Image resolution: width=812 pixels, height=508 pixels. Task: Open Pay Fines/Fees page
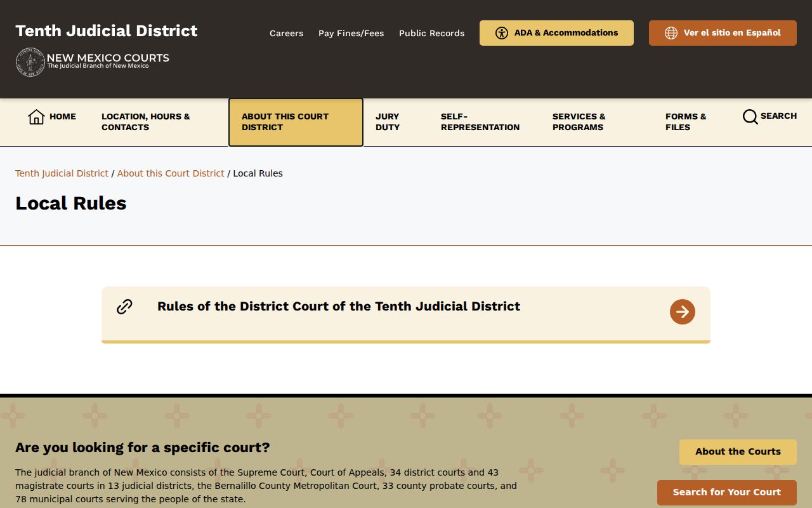tap(351, 33)
